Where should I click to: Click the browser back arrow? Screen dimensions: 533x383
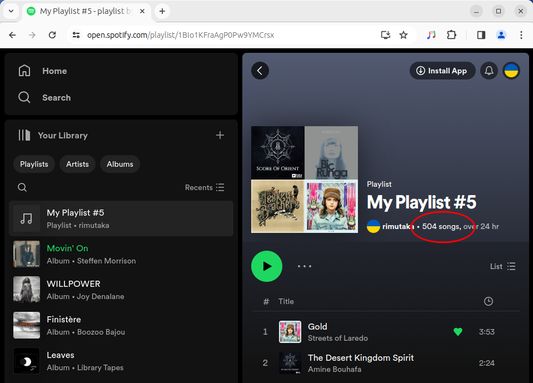pyautogui.click(x=13, y=35)
